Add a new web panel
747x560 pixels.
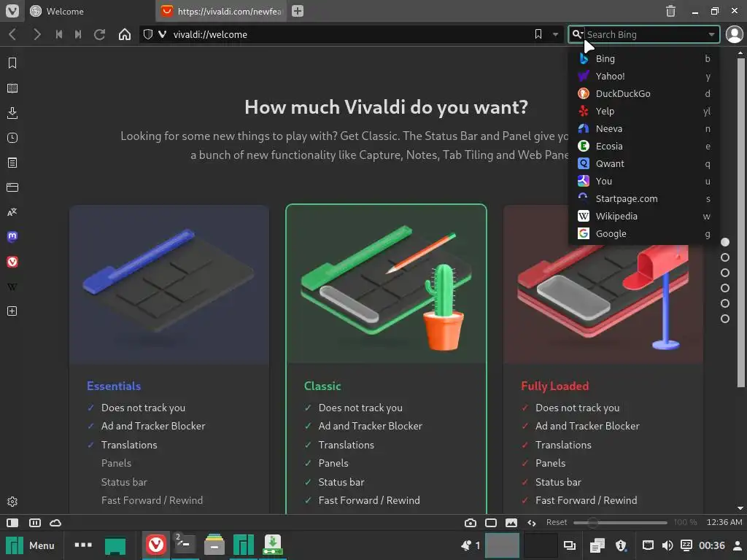click(12, 311)
